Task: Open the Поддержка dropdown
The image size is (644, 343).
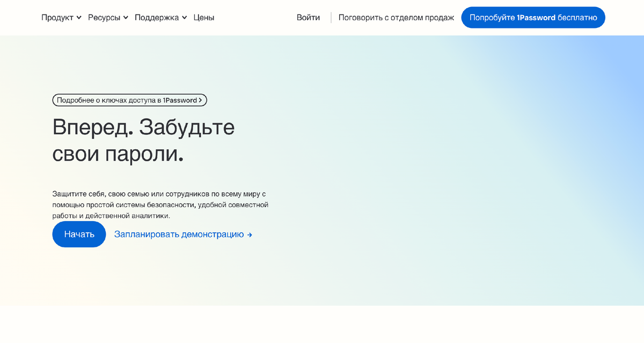Action: [x=160, y=18]
